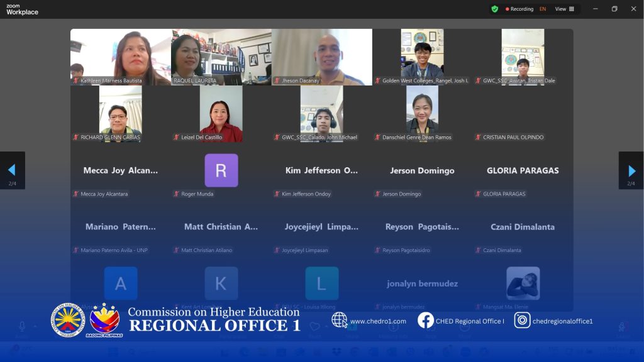Screen dimensions: 644x362
Task: Click the purple R avatar of Roger Munda
Action: (221, 170)
